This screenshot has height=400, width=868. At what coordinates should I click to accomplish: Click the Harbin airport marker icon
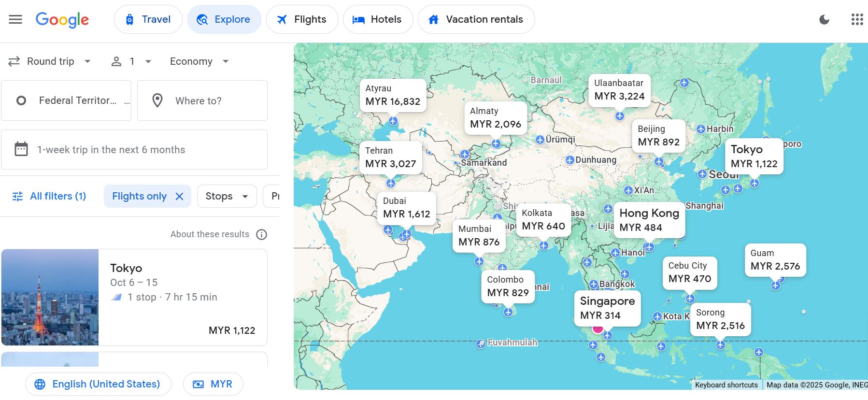pyautogui.click(x=701, y=129)
